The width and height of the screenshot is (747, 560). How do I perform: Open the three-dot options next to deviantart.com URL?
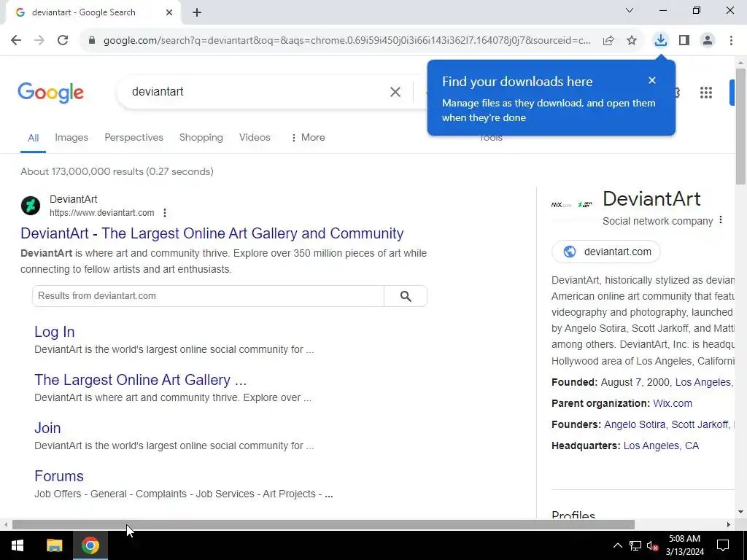(165, 213)
